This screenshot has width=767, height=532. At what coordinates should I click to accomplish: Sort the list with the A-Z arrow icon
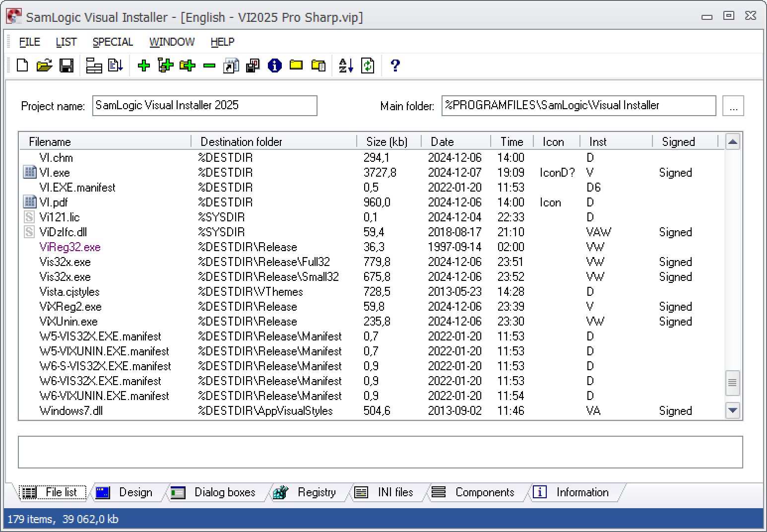(346, 66)
